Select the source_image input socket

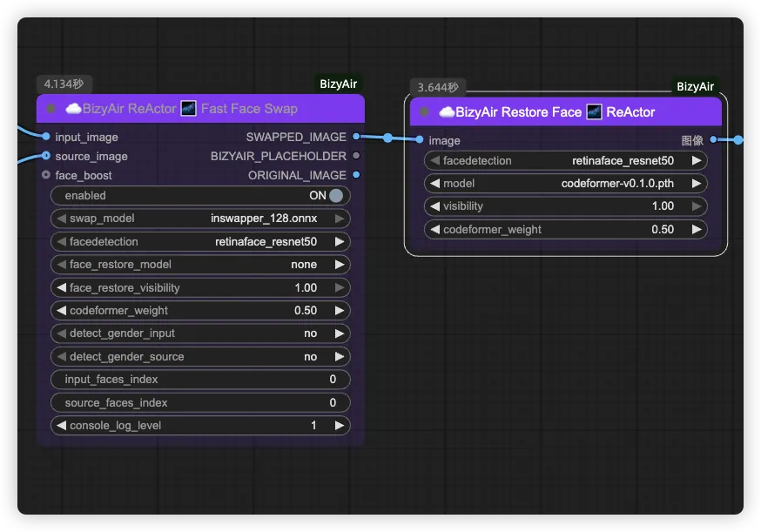45,156
